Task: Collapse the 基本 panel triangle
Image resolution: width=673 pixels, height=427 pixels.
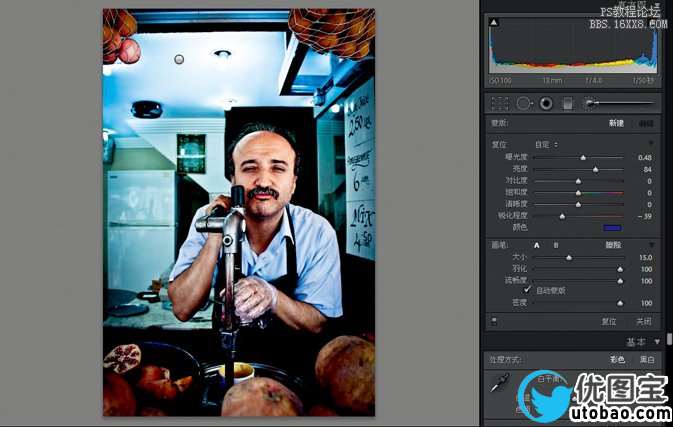Action: (657, 342)
